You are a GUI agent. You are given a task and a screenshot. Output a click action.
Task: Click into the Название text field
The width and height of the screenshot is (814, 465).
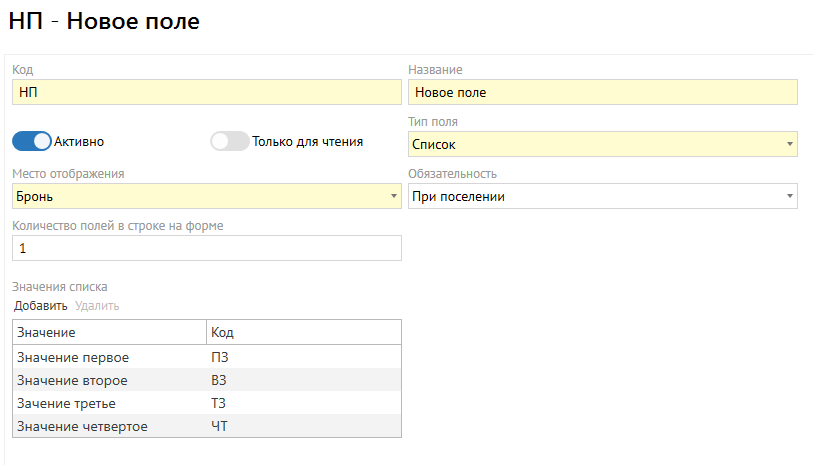pos(602,92)
